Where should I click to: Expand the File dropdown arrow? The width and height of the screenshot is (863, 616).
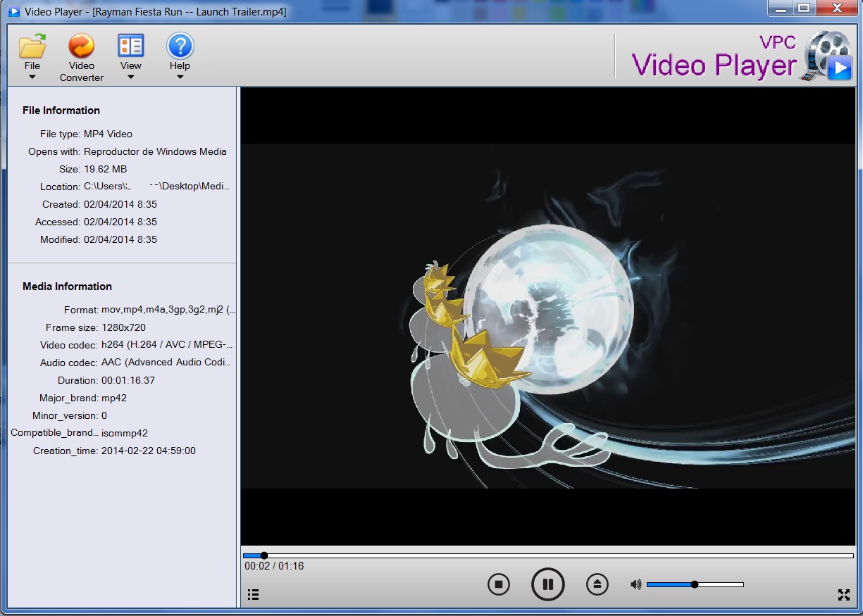click(32, 77)
